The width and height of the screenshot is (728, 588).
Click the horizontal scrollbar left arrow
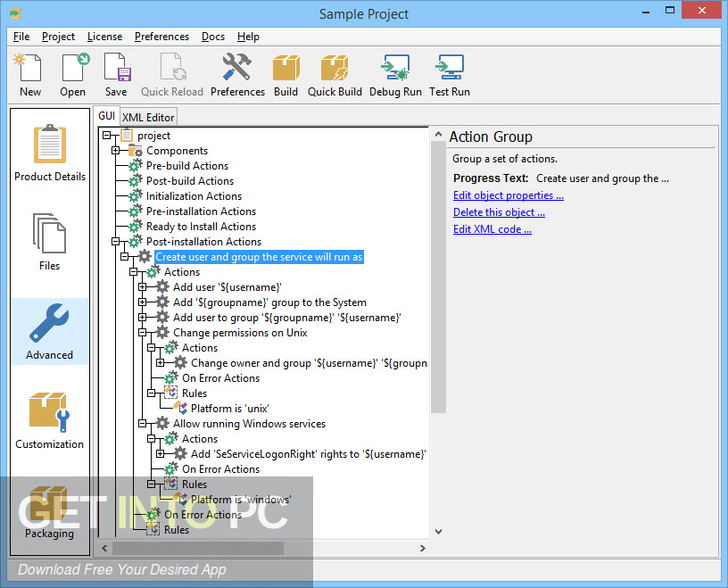click(x=105, y=548)
